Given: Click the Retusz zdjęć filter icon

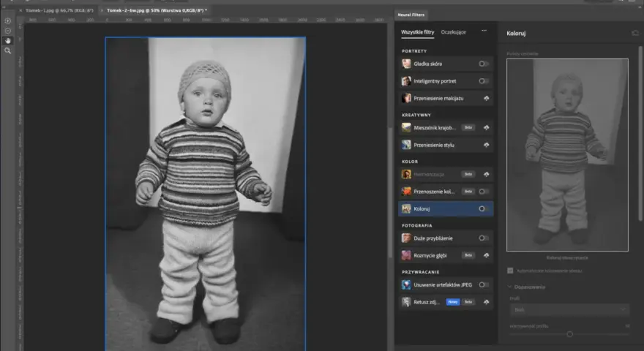Looking at the screenshot, I should click(x=406, y=302).
